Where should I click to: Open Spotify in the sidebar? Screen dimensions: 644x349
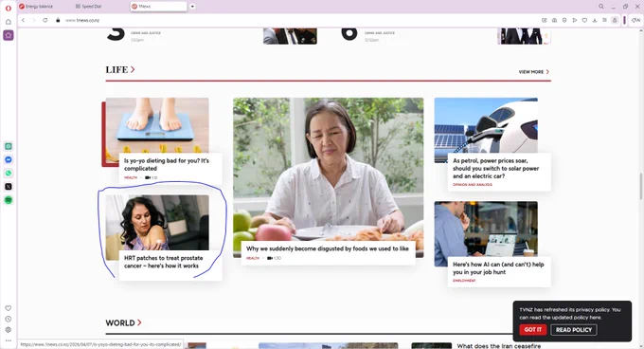coord(9,200)
